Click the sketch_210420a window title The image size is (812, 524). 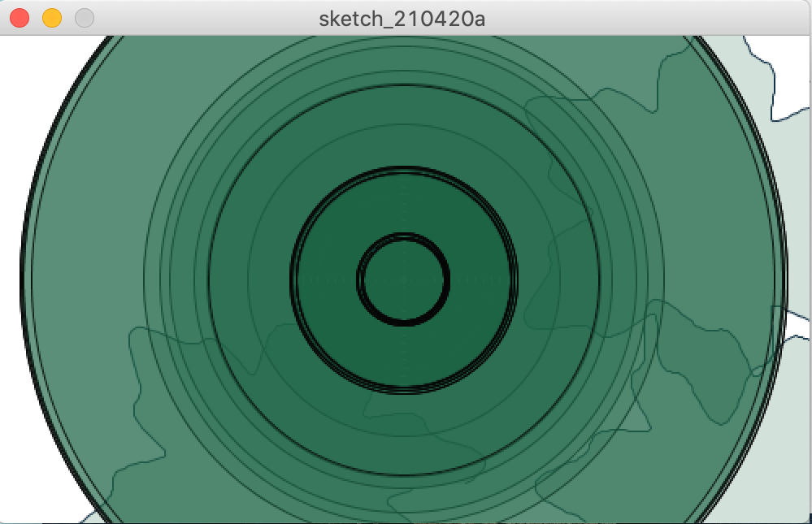402,19
